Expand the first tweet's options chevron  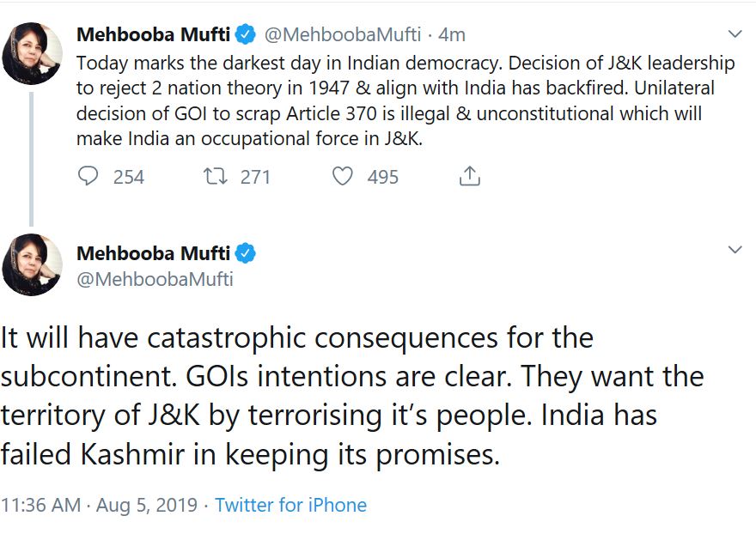click(735, 34)
